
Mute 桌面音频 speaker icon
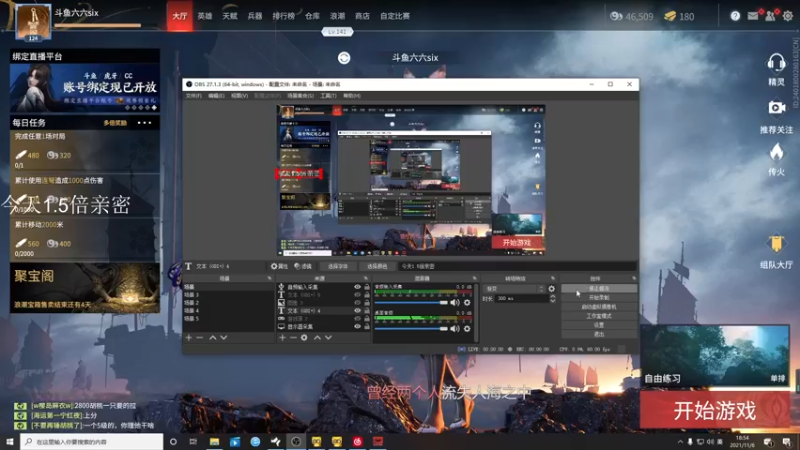455,329
